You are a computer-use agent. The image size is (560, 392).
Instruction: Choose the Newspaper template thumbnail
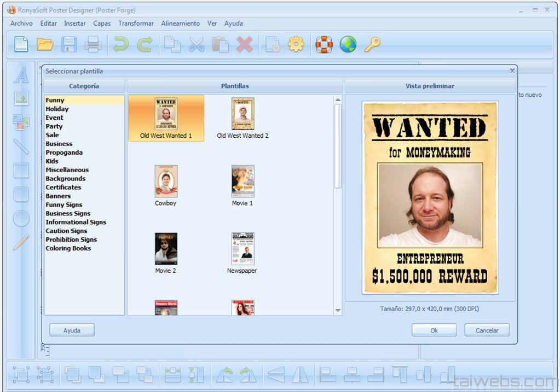(242, 249)
